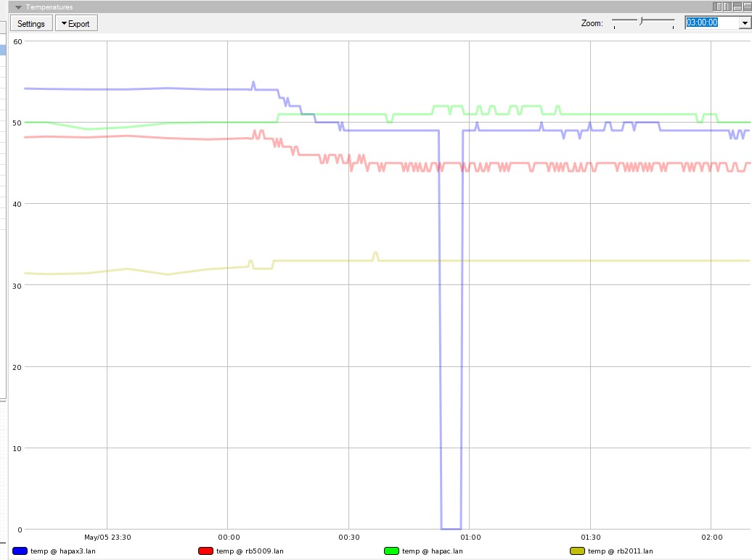This screenshot has width=752, height=560.
Task: Click the '00:30' time axis label
Action: coord(349,537)
